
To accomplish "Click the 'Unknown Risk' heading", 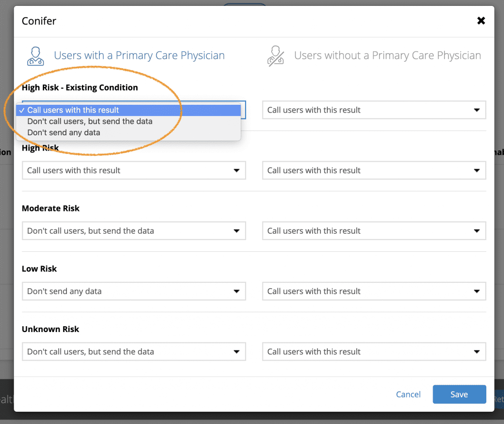I will point(51,329).
